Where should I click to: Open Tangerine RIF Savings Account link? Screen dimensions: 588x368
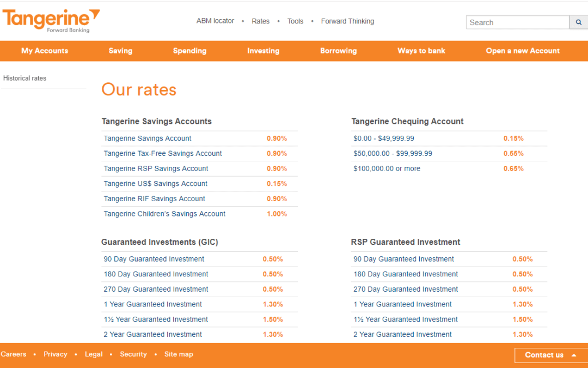(155, 198)
